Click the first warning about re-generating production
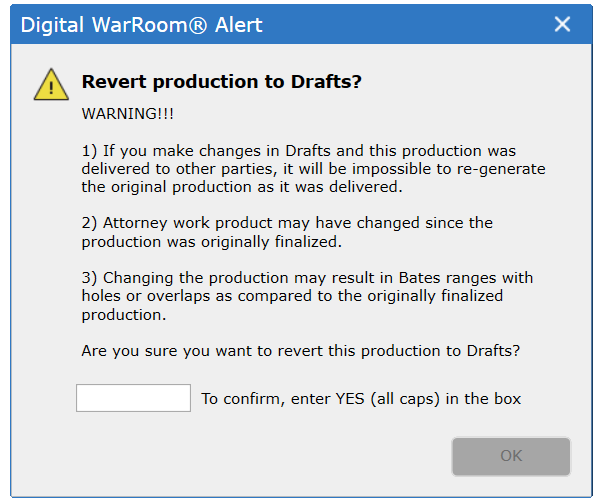 (313, 169)
